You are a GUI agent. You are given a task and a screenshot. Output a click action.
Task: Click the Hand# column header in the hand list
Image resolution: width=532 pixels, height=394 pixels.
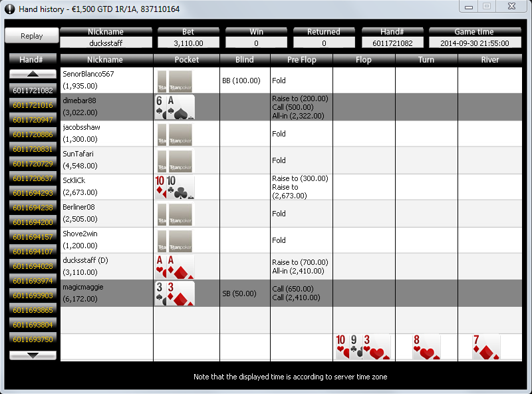click(31, 59)
